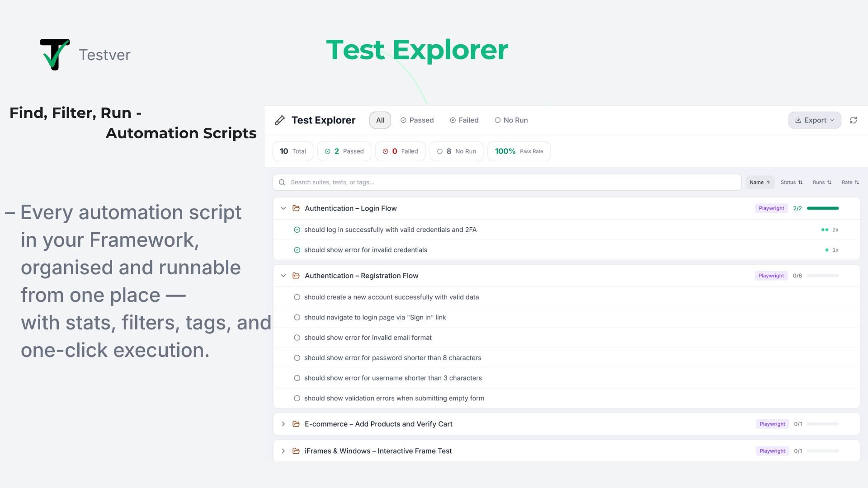Click the Testver logo icon
Screen dimensions: 868x488
(x=55, y=54)
